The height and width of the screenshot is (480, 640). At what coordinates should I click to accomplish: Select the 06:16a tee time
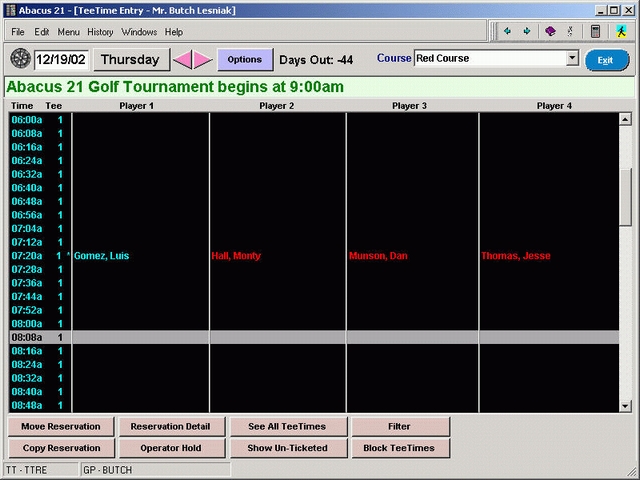click(27, 147)
